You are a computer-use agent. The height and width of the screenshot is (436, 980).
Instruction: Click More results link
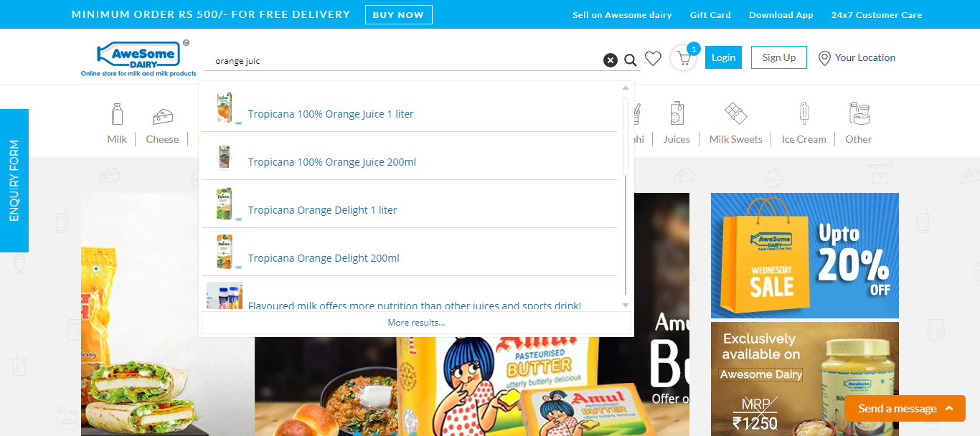(x=416, y=323)
